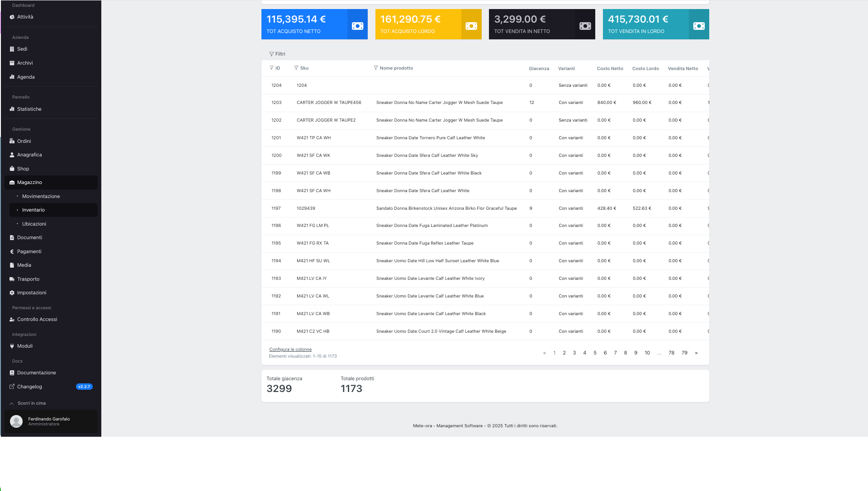Click the Magazzino warehouse icon
The image size is (868, 491).
tap(12, 182)
